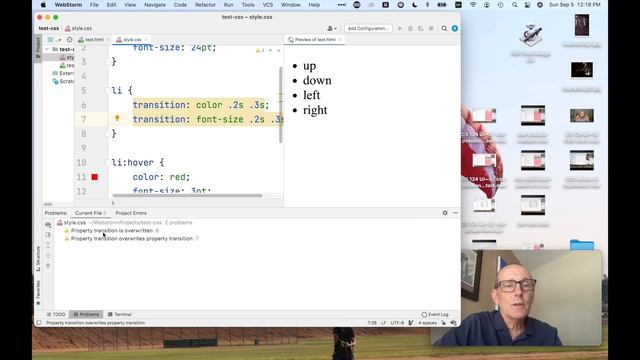640x360 pixels.
Task: Go to previous highlighted problem arrow
Action: coord(270,50)
